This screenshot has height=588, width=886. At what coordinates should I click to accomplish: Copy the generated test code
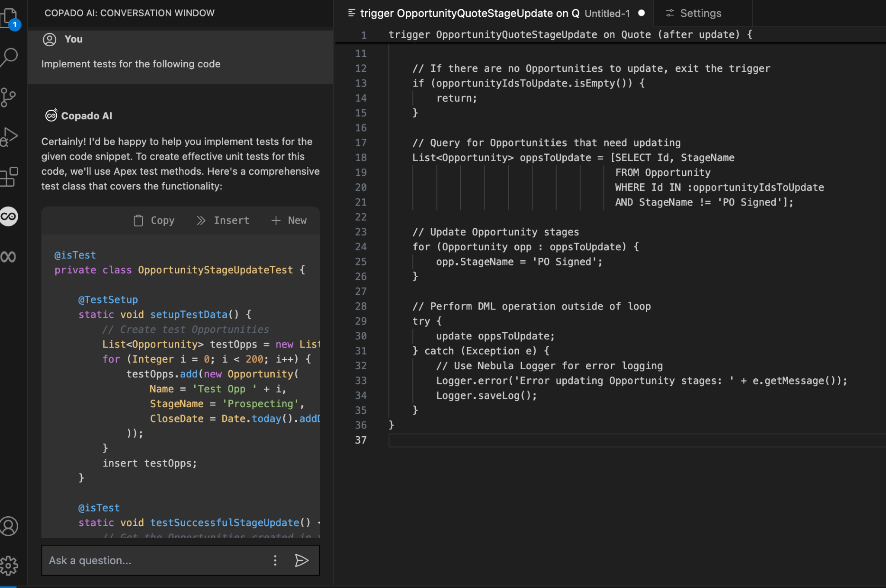pyautogui.click(x=154, y=220)
